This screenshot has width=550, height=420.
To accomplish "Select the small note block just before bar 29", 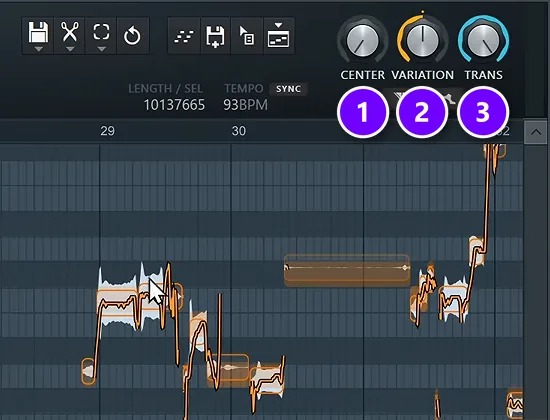I will [x=88, y=372].
